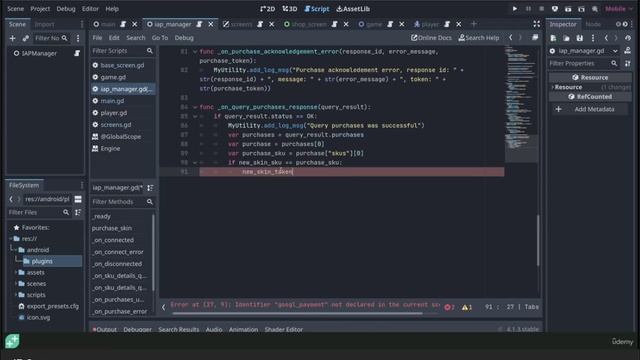Screen dimensions: 640x360
Task: Switch to the 3D workspace
Action: coord(290,9)
